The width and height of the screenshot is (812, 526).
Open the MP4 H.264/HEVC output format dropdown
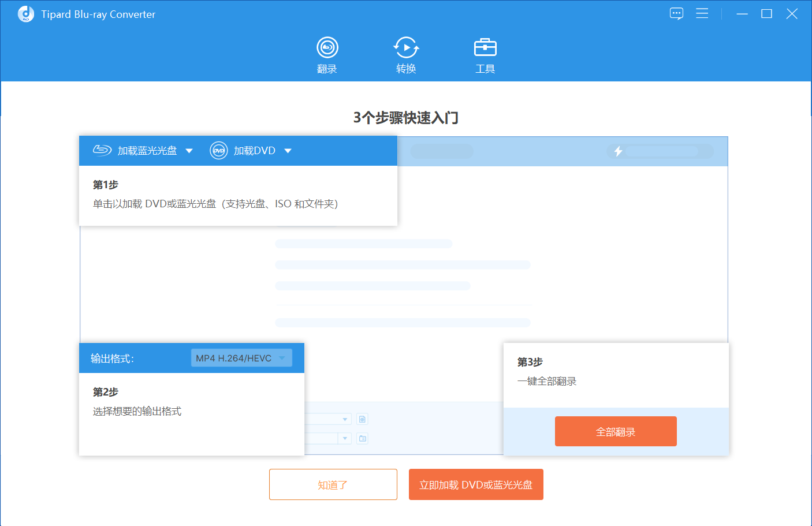click(x=241, y=358)
